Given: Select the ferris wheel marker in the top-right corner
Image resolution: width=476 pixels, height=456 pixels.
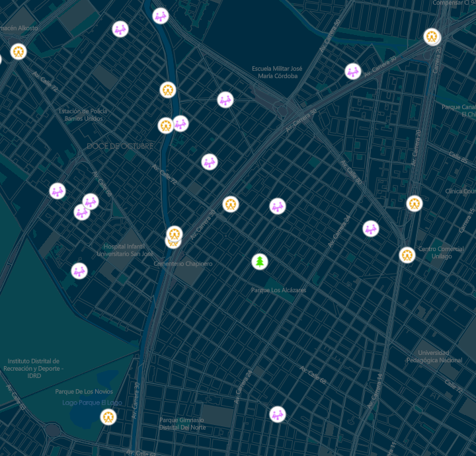Looking at the screenshot, I should [432, 36].
